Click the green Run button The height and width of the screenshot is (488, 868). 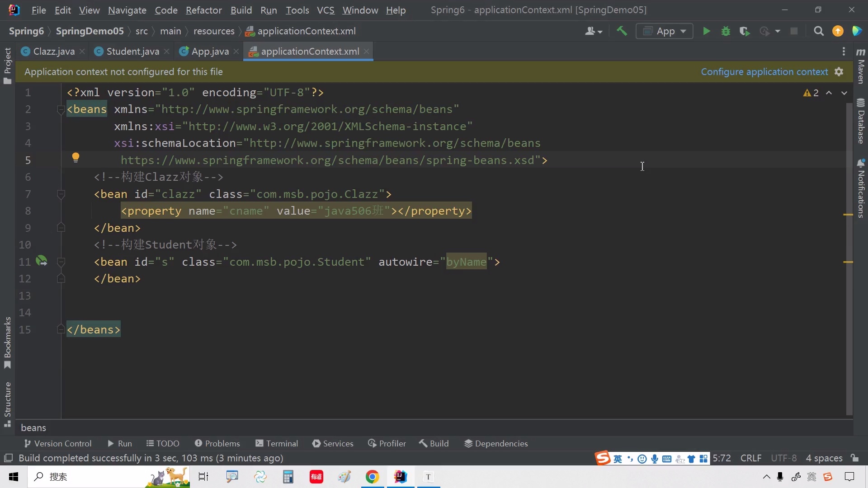(706, 31)
